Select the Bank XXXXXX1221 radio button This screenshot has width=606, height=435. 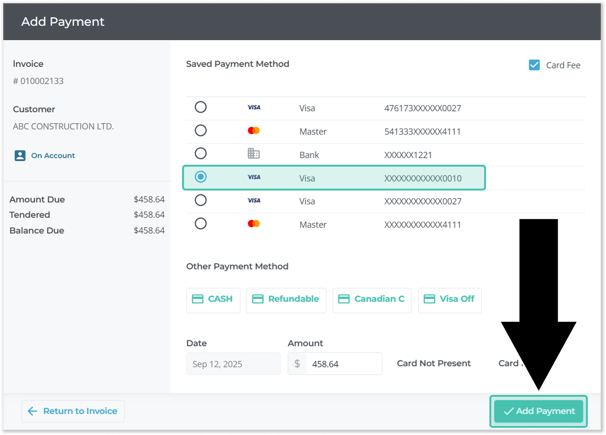tap(201, 154)
